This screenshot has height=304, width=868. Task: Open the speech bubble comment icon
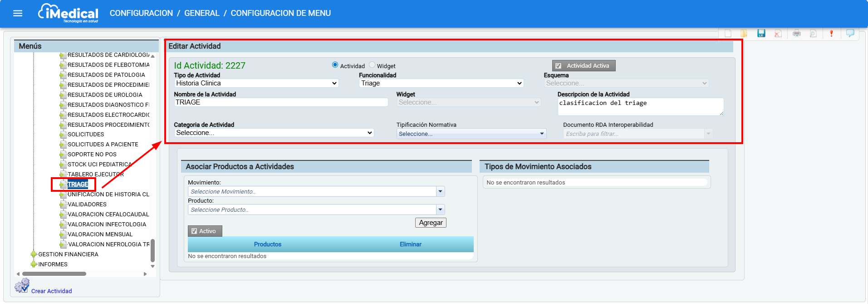coord(850,33)
